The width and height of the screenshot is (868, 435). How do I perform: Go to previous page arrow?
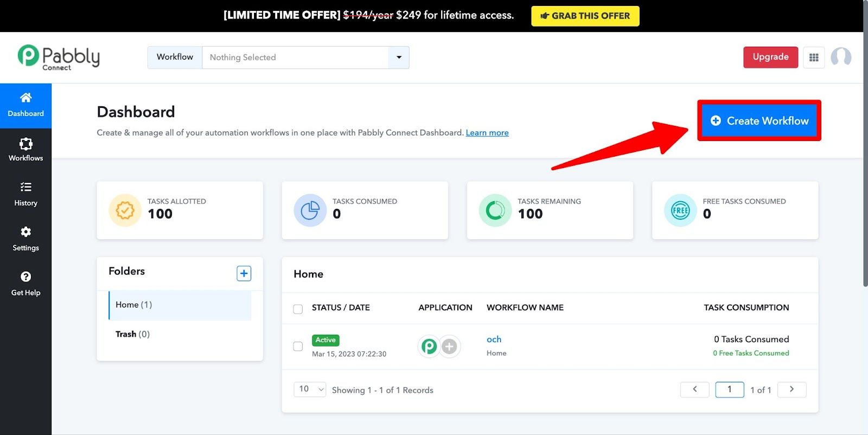coord(694,389)
